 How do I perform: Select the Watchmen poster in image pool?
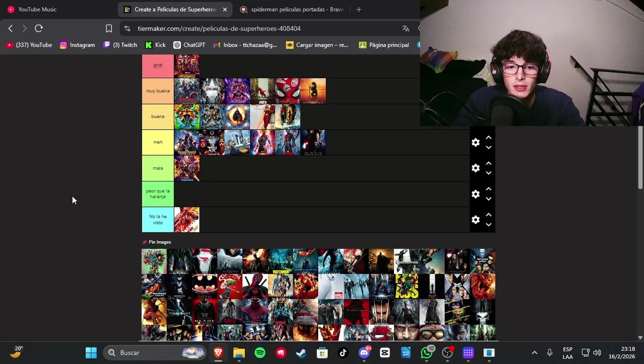(280, 261)
